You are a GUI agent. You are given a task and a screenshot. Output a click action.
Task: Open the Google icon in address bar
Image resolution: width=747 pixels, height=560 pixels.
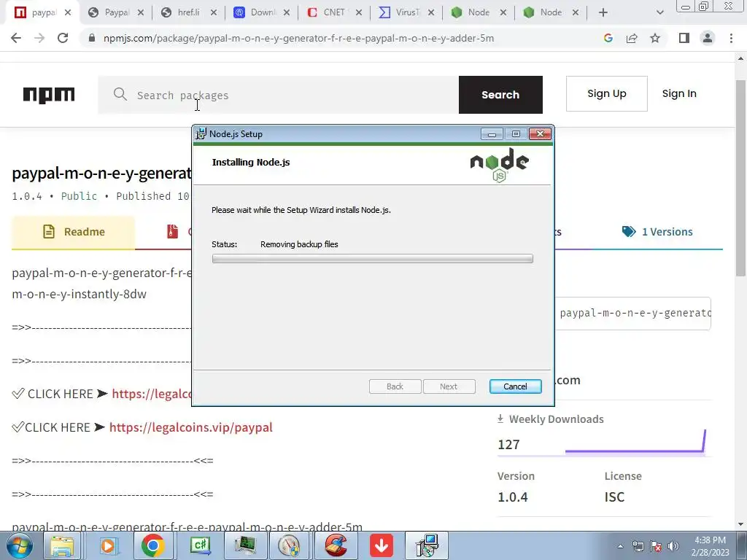[x=608, y=38]
